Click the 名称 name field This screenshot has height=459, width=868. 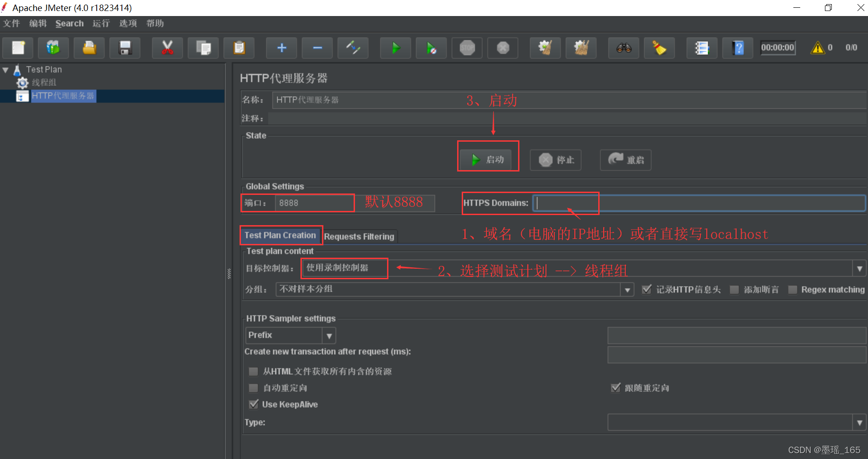click(x=569, y=100)
